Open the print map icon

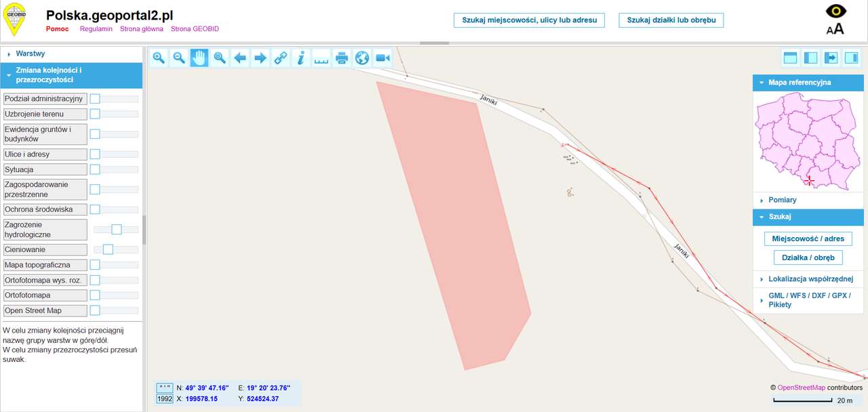342,58
